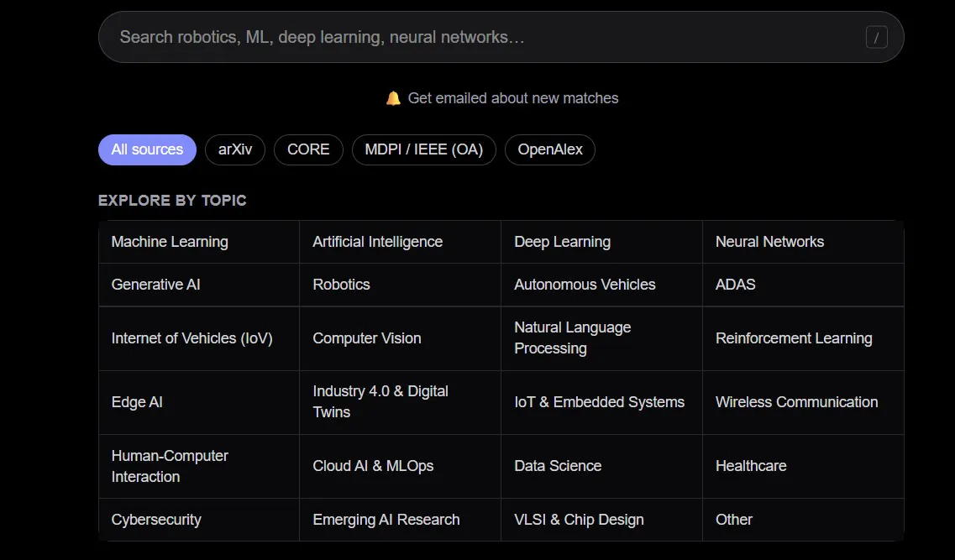
Task: Open the Artificial Intelligence topic
Action: (400, 242)
